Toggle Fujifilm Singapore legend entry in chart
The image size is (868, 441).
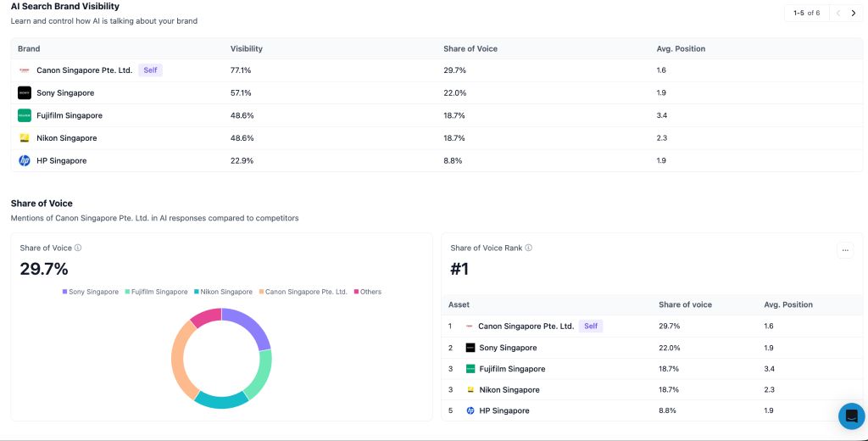pos(156,292)
